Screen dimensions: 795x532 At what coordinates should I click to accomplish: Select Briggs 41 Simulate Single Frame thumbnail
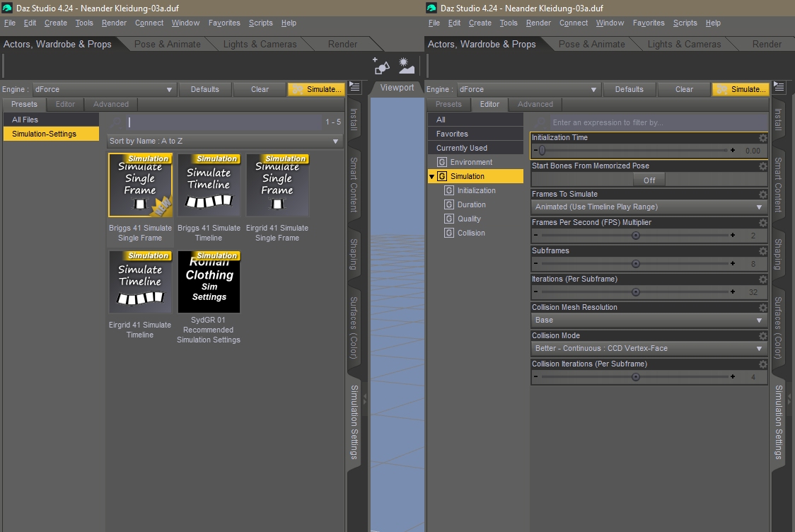pyautogui.click(x=141, y=185)
